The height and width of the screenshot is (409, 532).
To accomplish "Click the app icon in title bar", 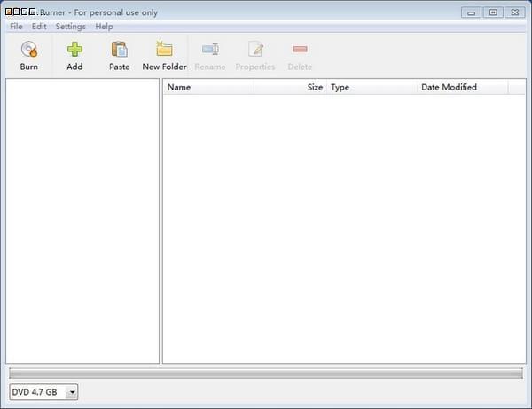I will (x=9, y=12).
